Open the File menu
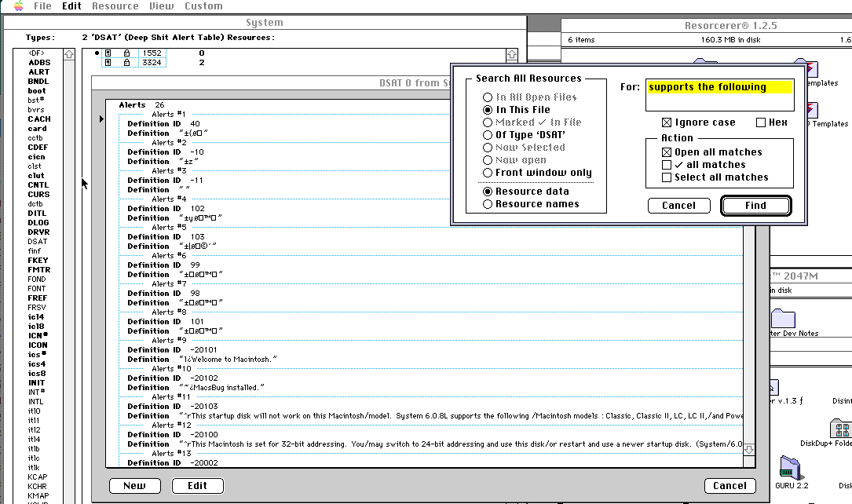Viewport: 852px width, 504px height. [42, 6]
